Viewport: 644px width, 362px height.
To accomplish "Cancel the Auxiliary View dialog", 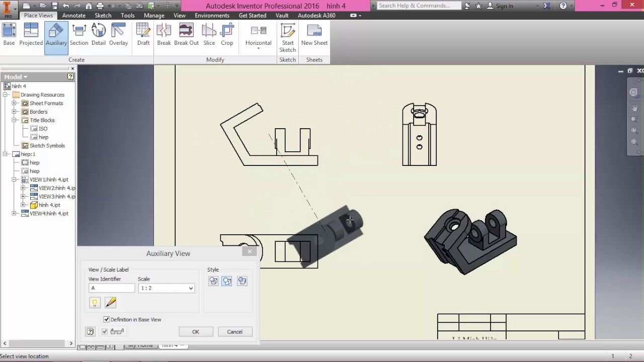I will pyautogui.click(x=235, y=331).
